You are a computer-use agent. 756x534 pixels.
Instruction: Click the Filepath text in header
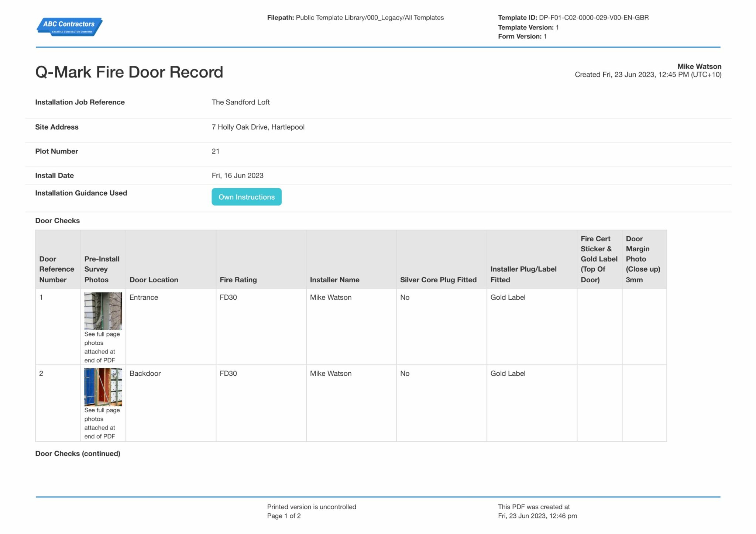click(355, 17)
